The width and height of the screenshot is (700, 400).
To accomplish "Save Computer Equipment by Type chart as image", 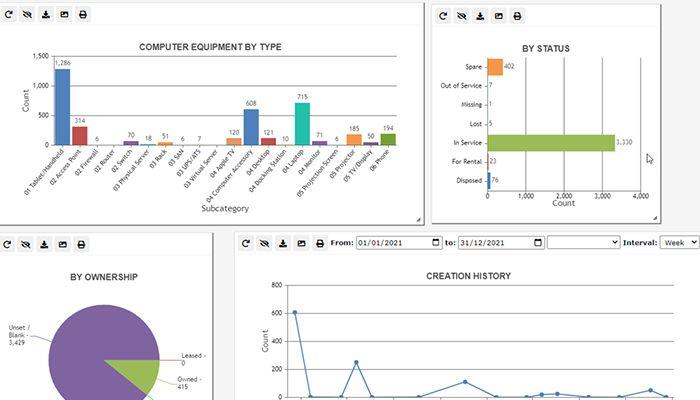I will (64, 15).
